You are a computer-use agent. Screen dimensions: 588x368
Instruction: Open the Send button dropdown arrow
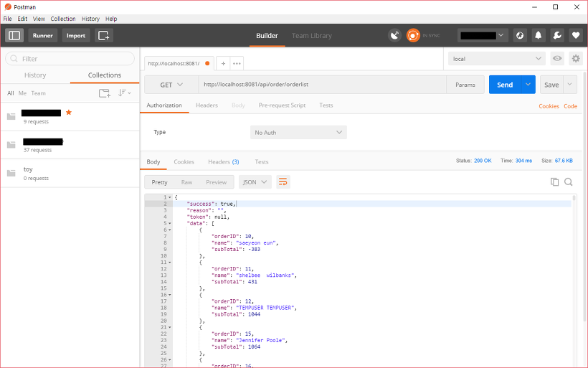coord(528,85)
